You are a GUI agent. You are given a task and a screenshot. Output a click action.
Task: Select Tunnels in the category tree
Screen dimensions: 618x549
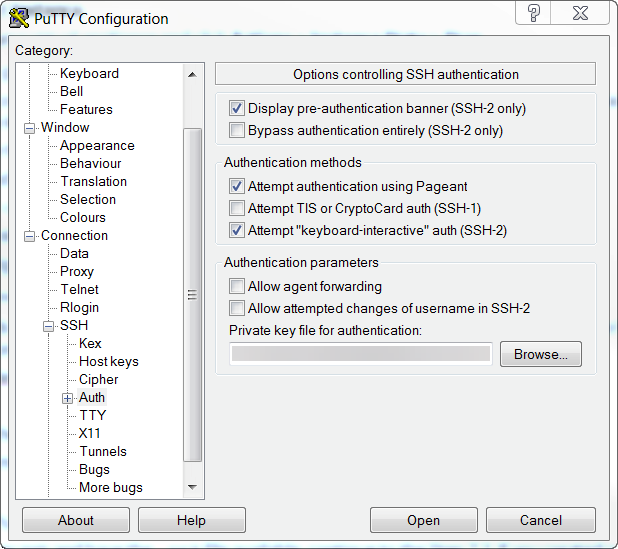click(103, 451)
